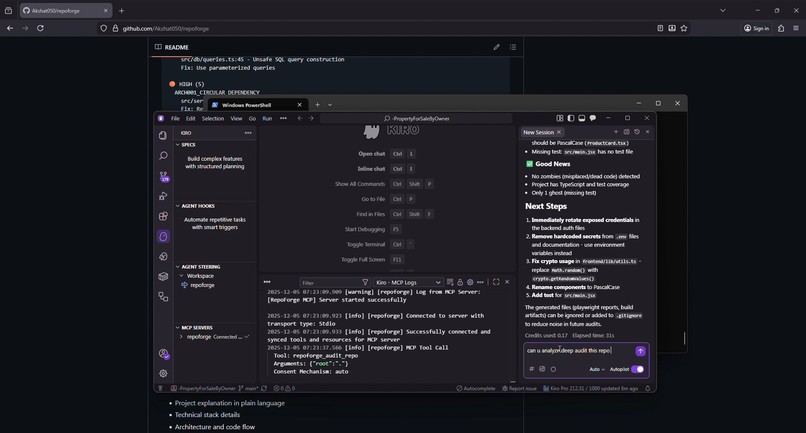Open new chat session with plus icon
The image size is (806, 433).
coord(616,132)
